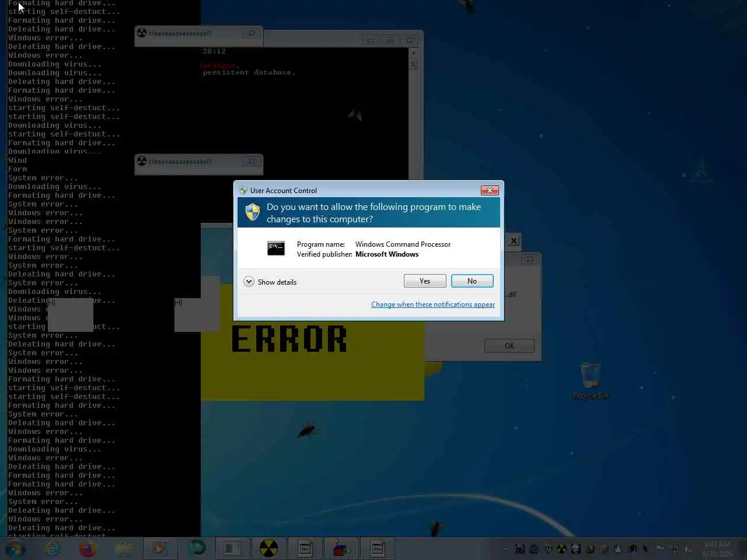Image resolution: width=747 pixels, height=560 pixels.
Task: Click the UAC shield icon in the header
Action: point(253,212)
